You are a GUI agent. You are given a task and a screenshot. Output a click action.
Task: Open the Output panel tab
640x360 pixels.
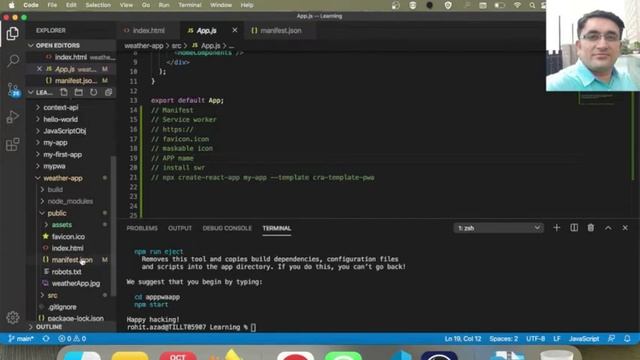[180, 228]
